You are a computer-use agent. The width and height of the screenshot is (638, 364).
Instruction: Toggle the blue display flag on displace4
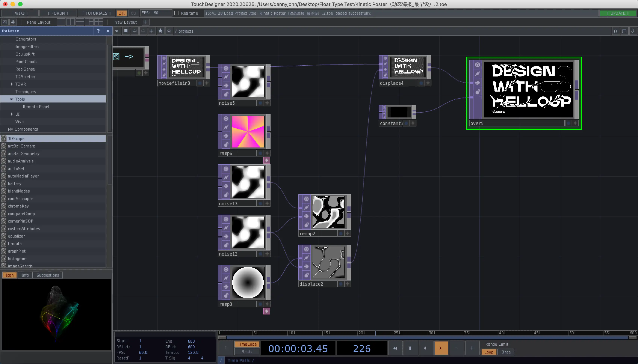(x=421, y=83)
